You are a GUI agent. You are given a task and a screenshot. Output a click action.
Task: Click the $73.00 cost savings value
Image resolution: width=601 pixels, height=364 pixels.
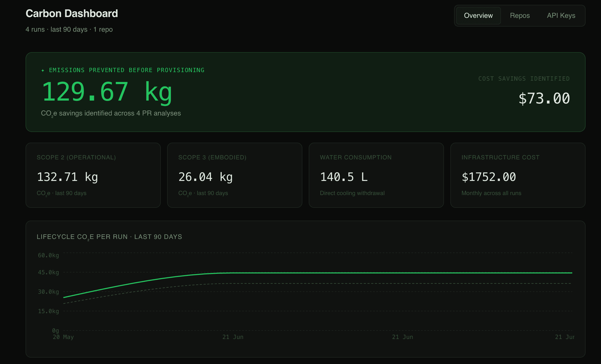click(544, 98)
